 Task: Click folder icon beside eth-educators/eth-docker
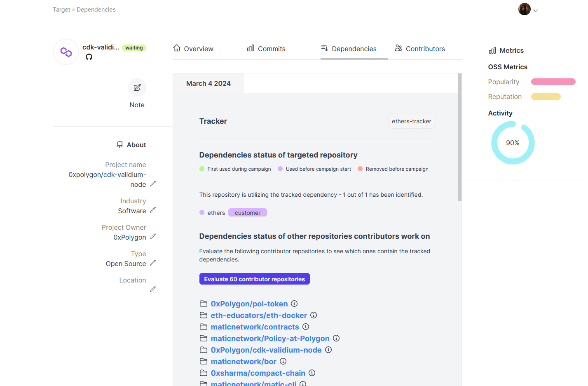204,315
